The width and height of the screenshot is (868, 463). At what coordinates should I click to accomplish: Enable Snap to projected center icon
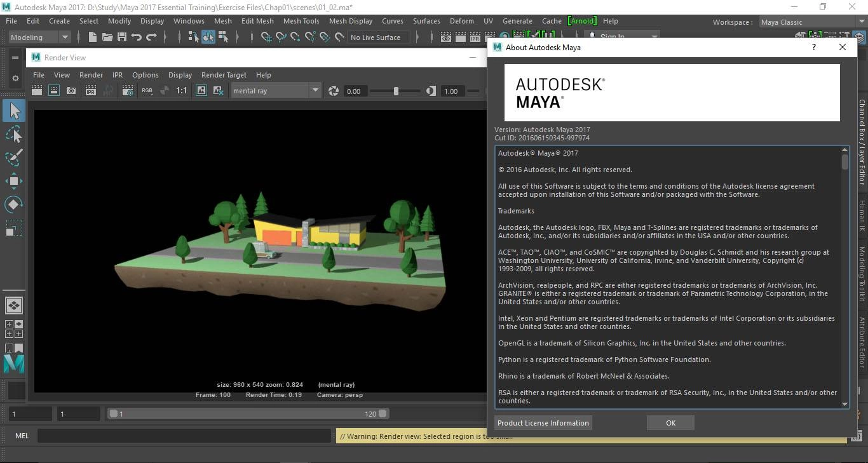click(x=310, y=37)
